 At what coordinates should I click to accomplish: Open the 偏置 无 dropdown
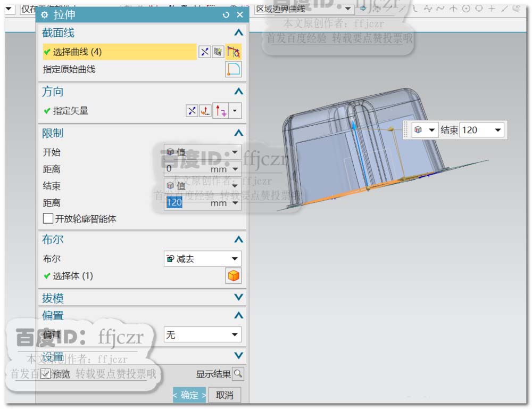click(203, 334)
